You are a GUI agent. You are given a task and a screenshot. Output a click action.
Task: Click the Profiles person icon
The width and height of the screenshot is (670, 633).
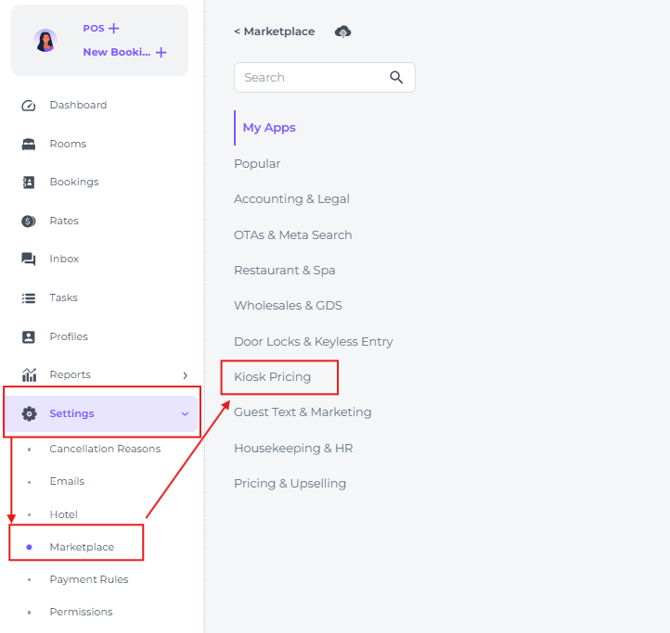click(x=29, y=337)
